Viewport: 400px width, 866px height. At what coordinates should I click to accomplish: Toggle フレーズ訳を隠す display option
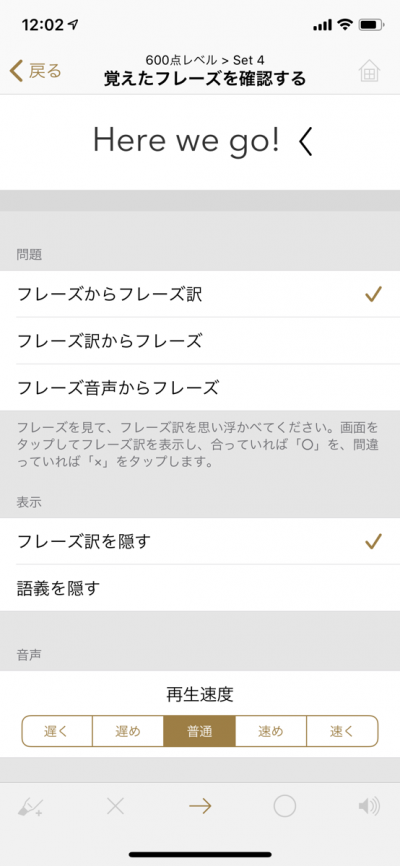(200, 541)
